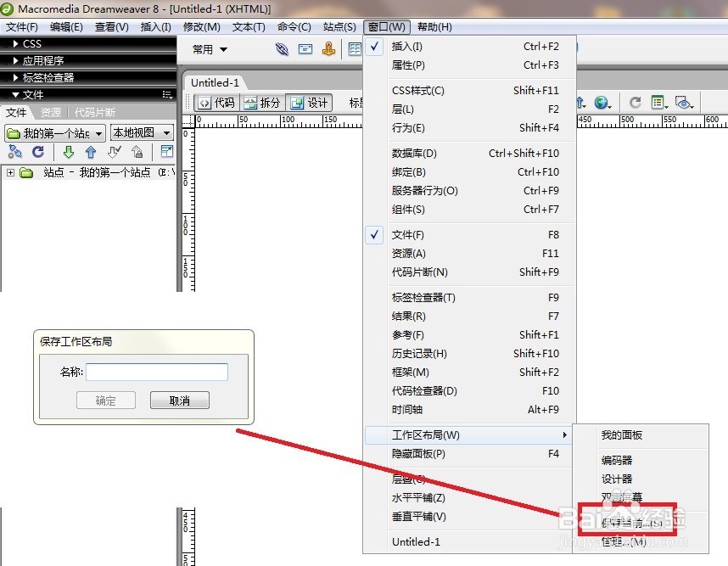
Task: Click the green Get files arrow
Action: coord(68,152)
